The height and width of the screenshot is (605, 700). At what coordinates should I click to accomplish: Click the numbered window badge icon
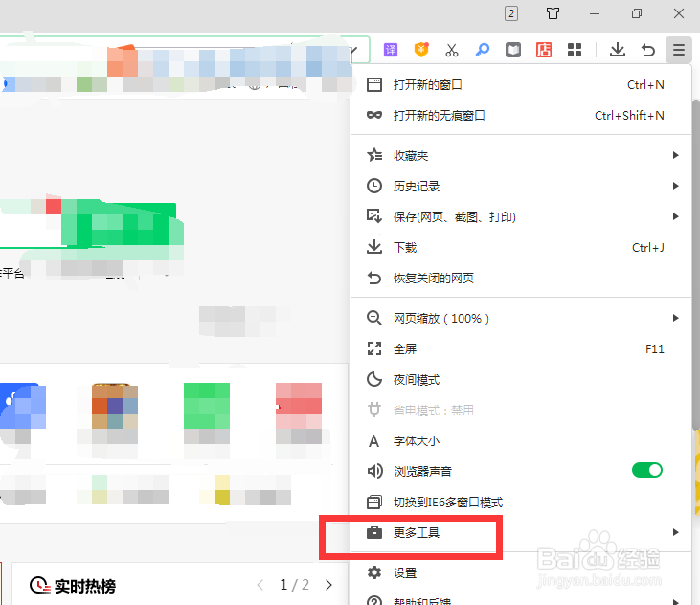coord(511,13)
